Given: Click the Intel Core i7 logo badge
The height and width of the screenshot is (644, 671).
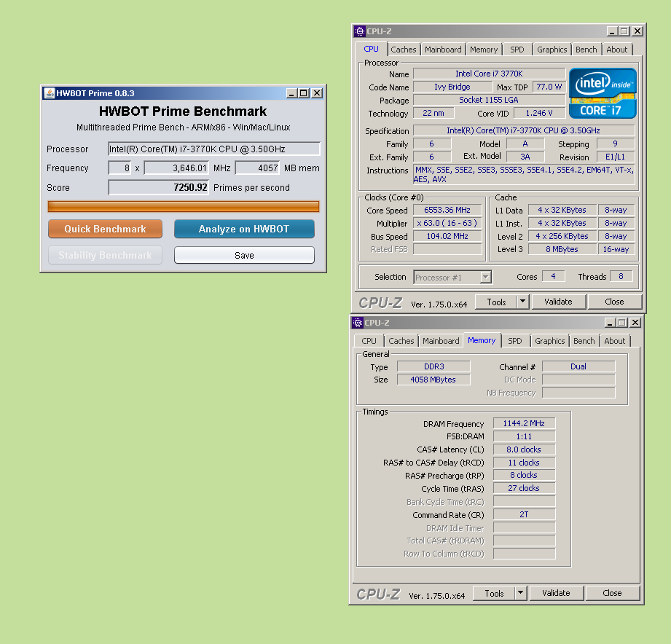Looking at the screenshot, I should (603, 93).
